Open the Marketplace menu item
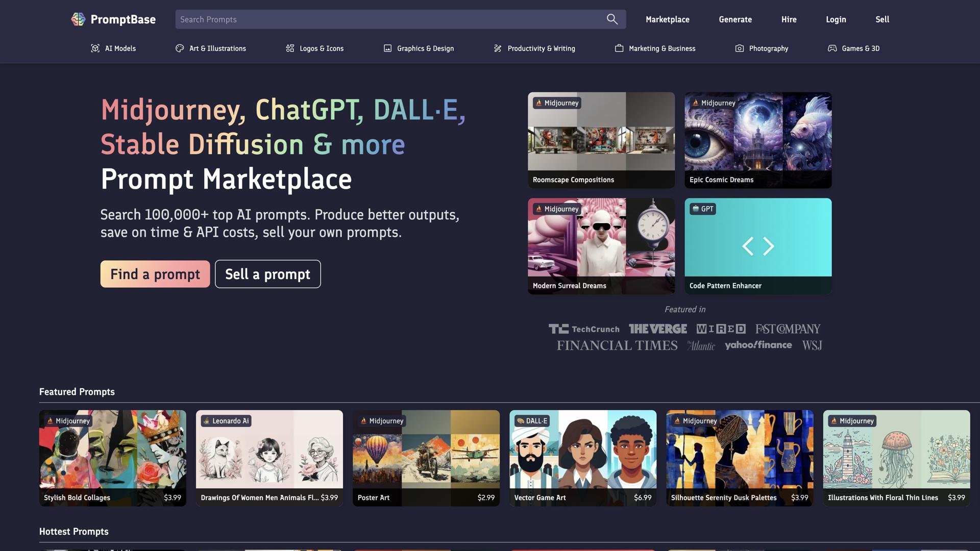 [x=667, y=19]
